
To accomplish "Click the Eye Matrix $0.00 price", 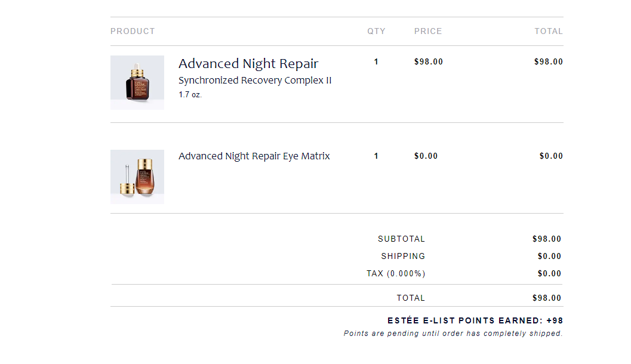I will 426,156.
